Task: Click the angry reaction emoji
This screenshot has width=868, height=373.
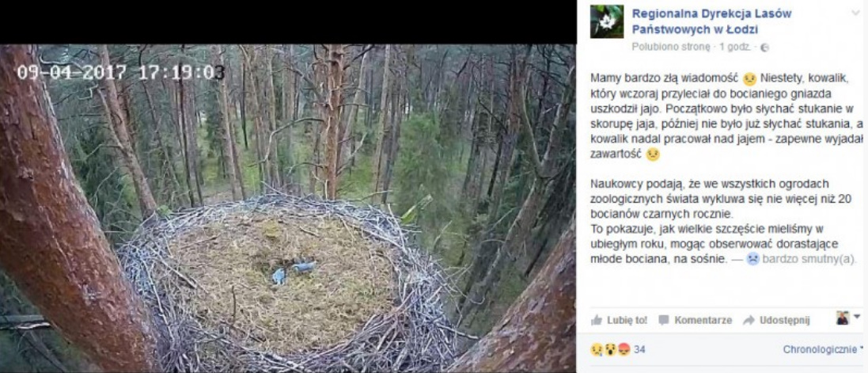Action: coord(624,350)
